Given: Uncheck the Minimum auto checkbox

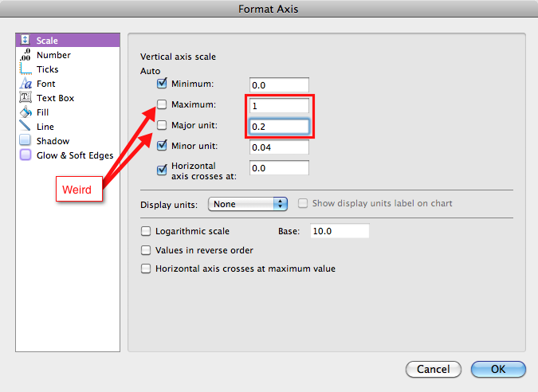Looking at the screenshot, I should [x=163, y=84].
